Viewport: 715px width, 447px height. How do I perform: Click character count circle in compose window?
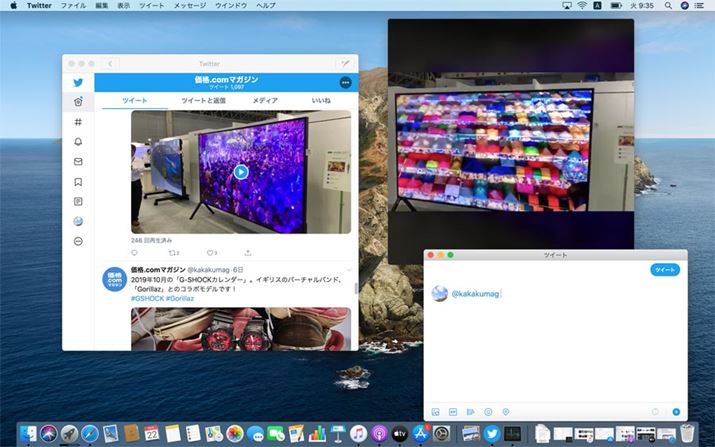tap(655, 412)
